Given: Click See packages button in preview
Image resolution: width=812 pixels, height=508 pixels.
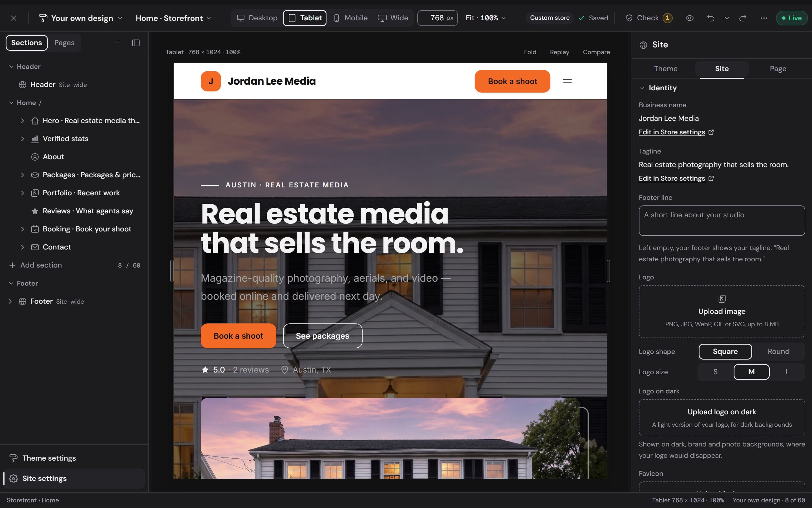Looking at the screenshot, I should (323, 336).
